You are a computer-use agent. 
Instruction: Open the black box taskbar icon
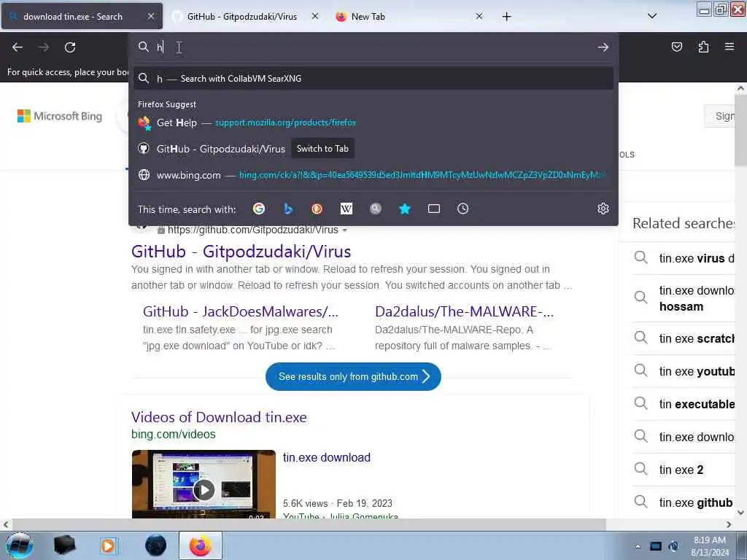click(x=64, y=545)
